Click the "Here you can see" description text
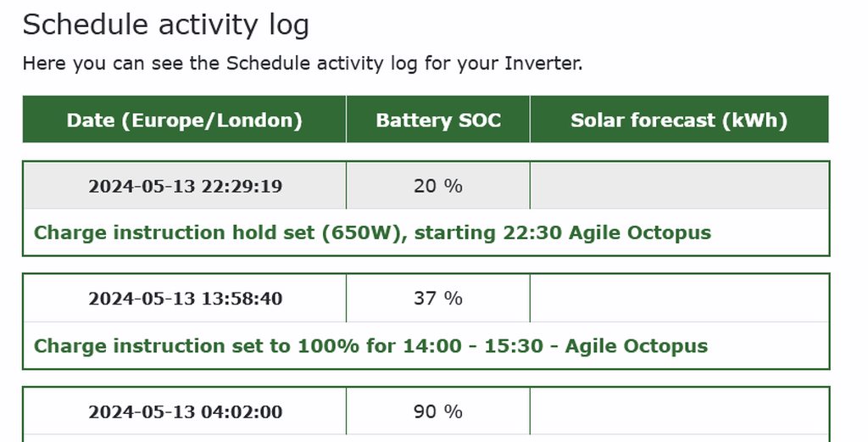The height and width of the screenshot is (442, 868). 120,64
